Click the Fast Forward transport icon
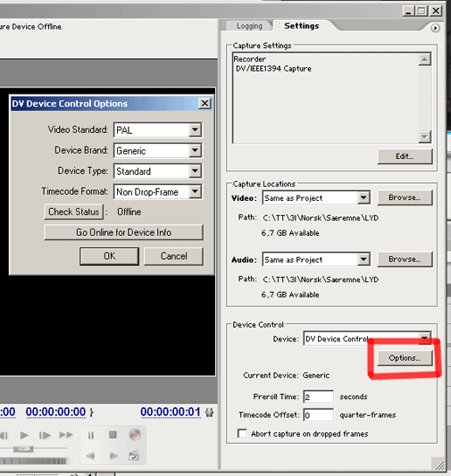 click(x=66, y=435)
